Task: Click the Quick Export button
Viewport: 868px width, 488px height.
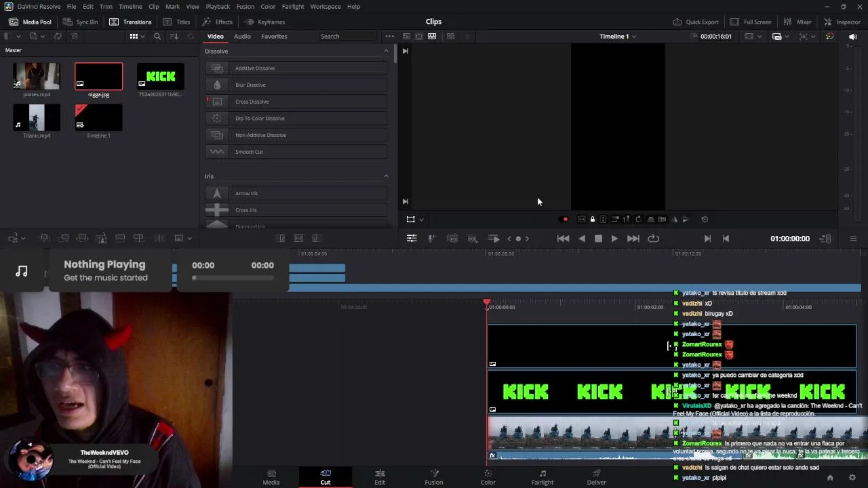Action: pos(696,22)
